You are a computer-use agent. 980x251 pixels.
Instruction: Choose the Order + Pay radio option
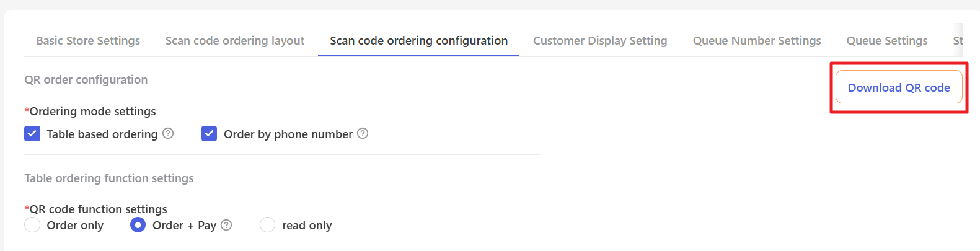(138, 225)
